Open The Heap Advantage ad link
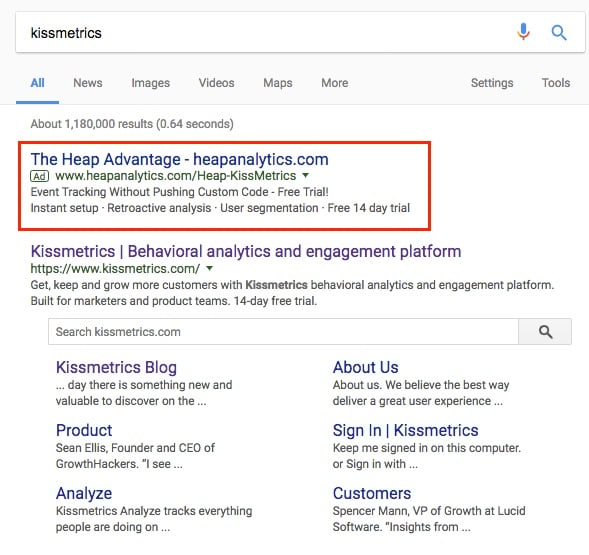589x555 pixels. [x=180, y=159]
